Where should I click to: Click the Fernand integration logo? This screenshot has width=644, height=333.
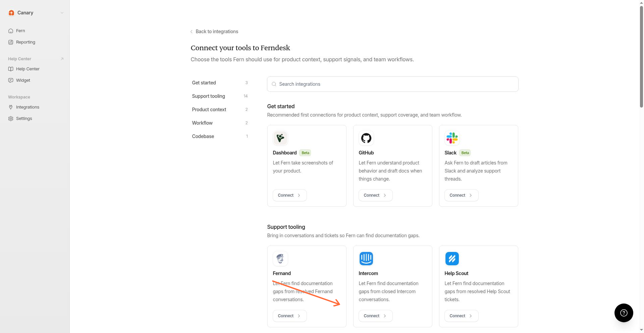[280, 259]
